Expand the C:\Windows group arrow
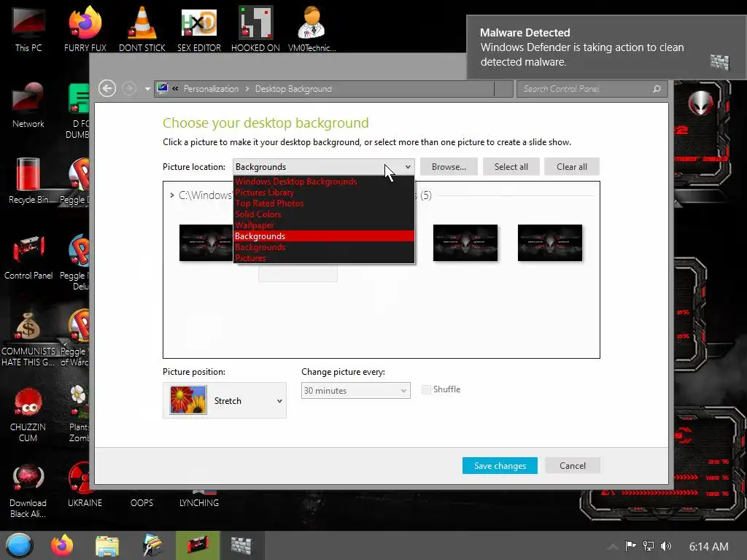The width and height of the screenshot is (747, 560). [172, 195]
